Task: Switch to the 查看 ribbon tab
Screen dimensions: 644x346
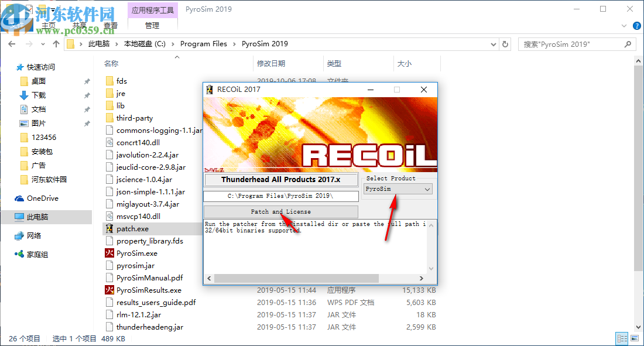Action: point(111,25)
